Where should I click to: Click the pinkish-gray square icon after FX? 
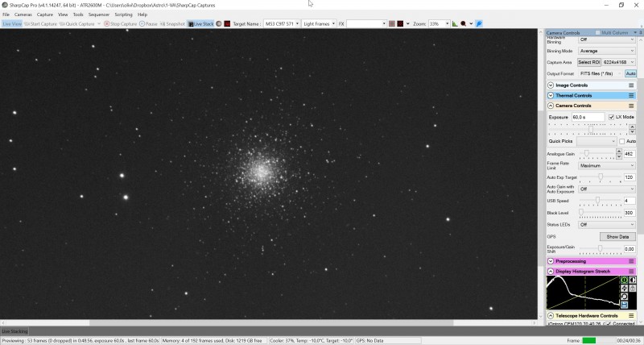pos(392,24)
